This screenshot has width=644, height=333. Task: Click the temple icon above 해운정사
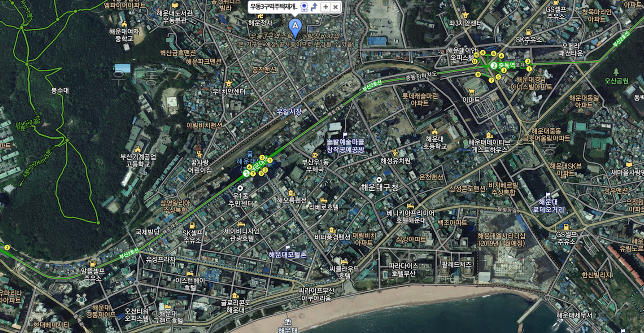(x=260, y=15)
